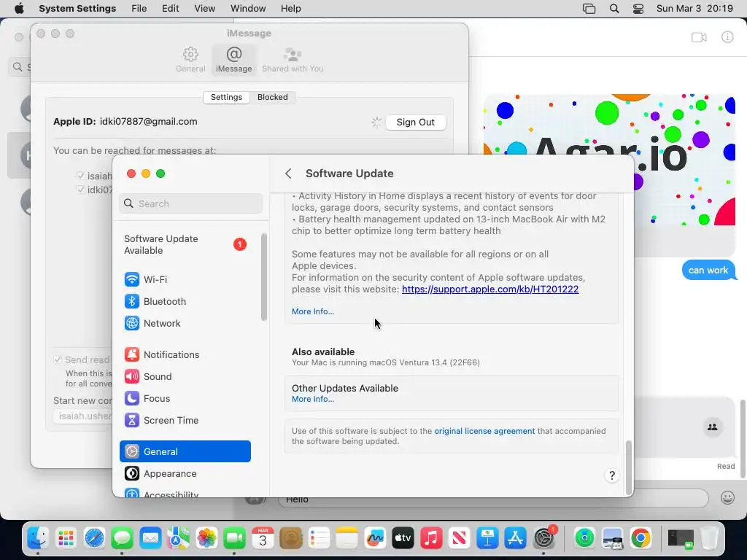Viewport: 747px width, 560px height.
Task: Click the group people icon in Messages
Action: point(713,427)
